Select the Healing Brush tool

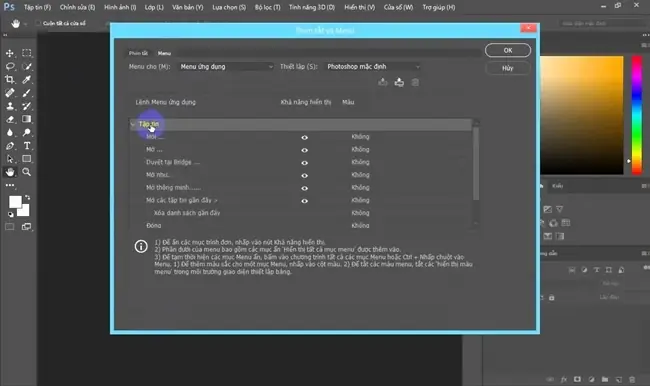click(x=10, y=93)
